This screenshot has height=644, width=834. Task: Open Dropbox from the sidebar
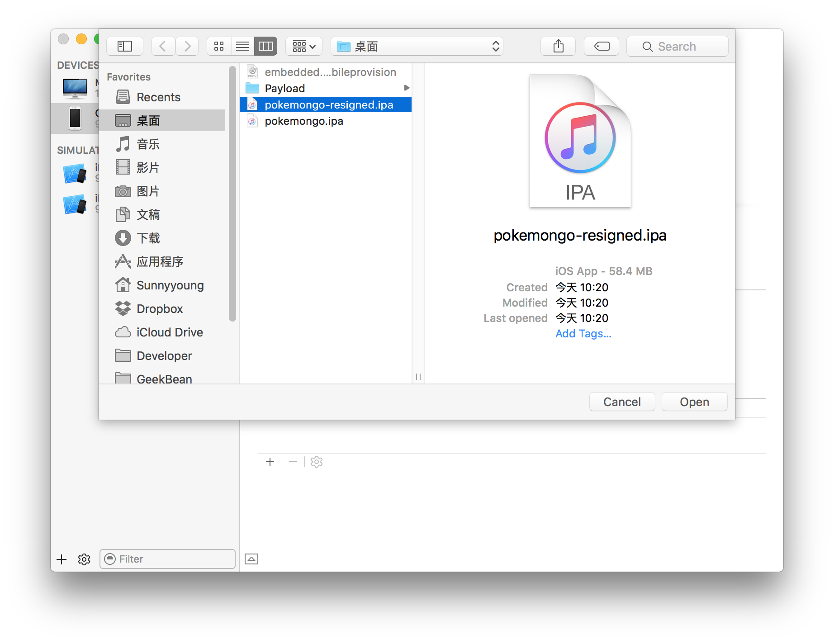(159, 309)
